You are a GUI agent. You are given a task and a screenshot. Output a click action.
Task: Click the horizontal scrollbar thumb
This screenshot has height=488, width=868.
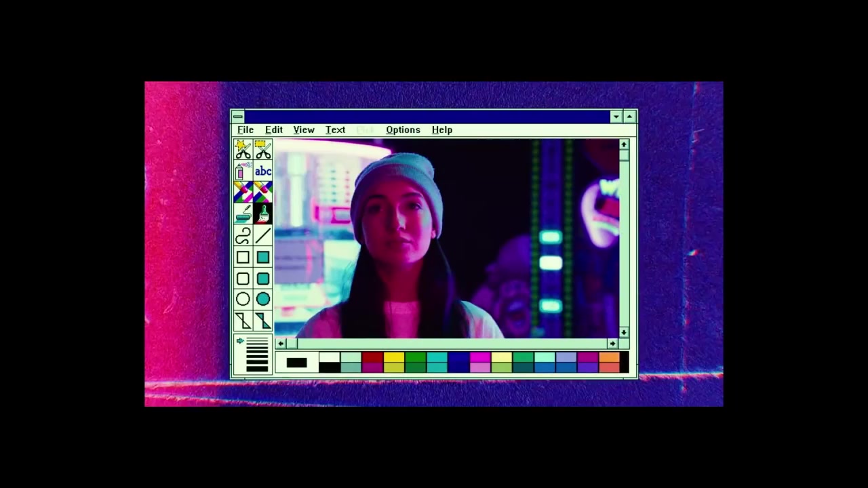pos(292,344)
